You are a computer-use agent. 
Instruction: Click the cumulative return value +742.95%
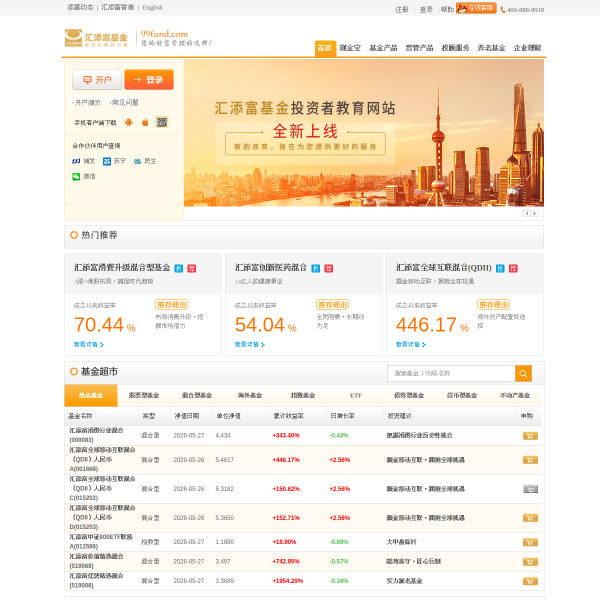pyautogui.click(x=286, y=562)
